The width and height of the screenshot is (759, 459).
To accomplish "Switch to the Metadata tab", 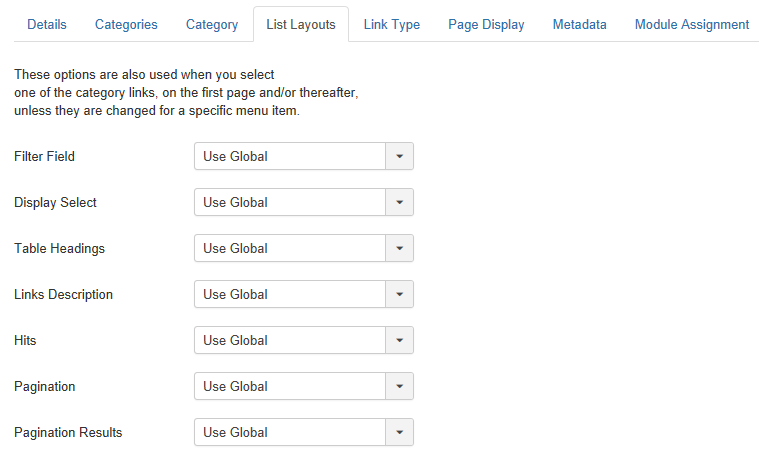I will pos(579,24).
